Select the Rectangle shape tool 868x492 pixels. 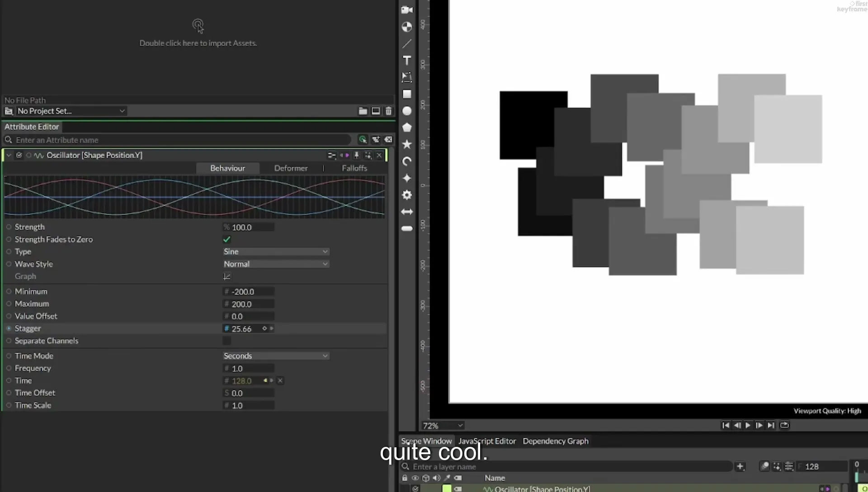(x=407, y=94)
